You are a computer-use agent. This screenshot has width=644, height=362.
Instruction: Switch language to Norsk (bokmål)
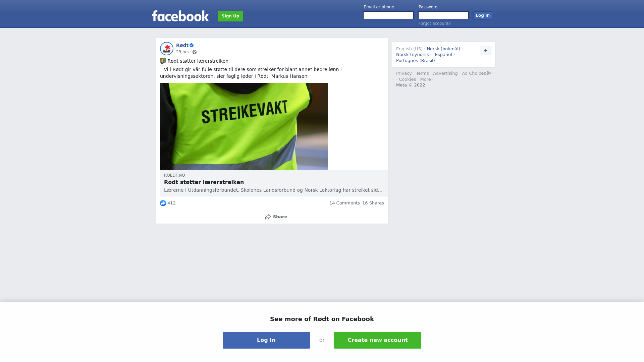pos(443,49)
